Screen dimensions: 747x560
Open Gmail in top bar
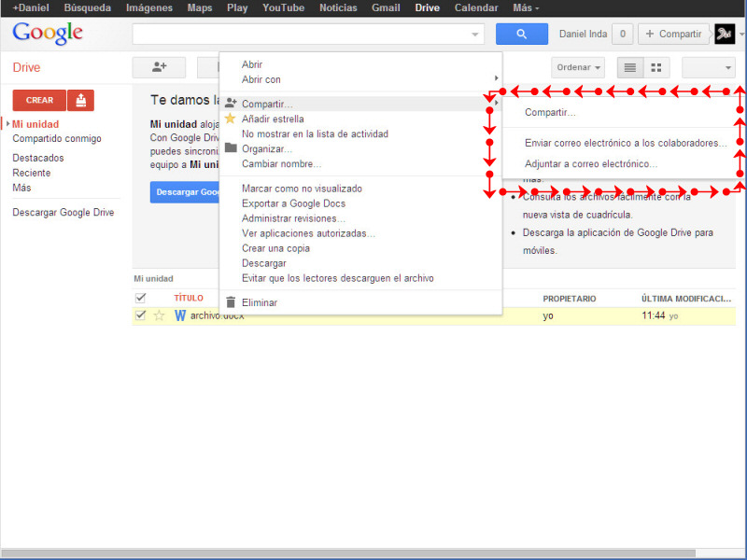(x=386, y=8)
